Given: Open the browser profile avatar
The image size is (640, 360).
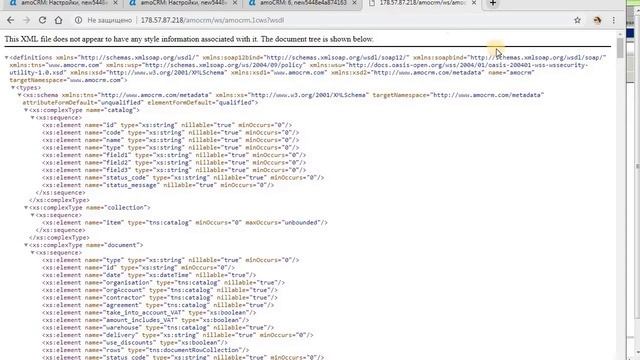Looking at the screenshot, I should [597, 20].
